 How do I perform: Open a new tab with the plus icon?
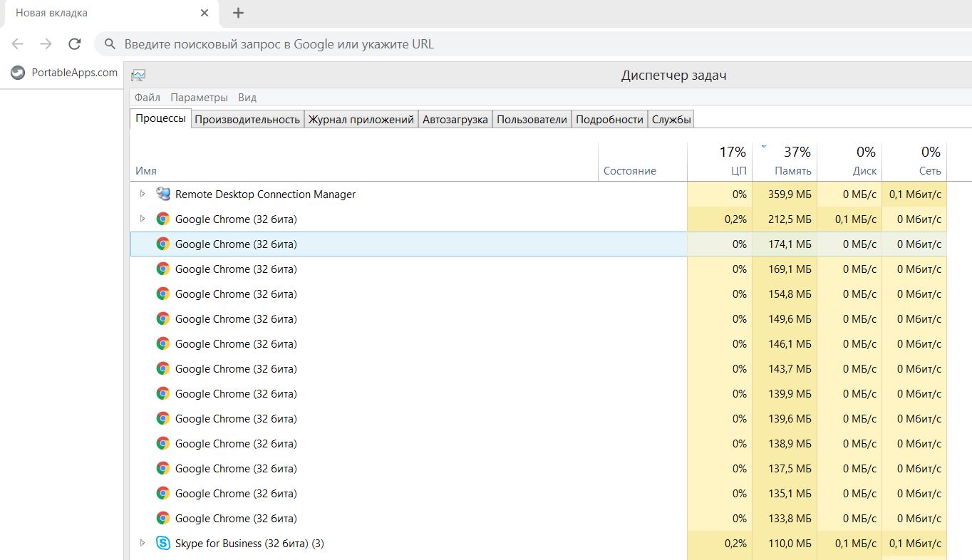click(238, 13)
